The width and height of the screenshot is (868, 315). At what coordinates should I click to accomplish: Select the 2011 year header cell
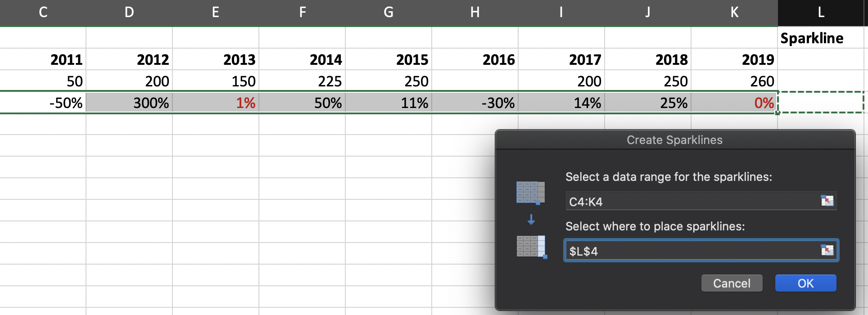pos(43,59)
